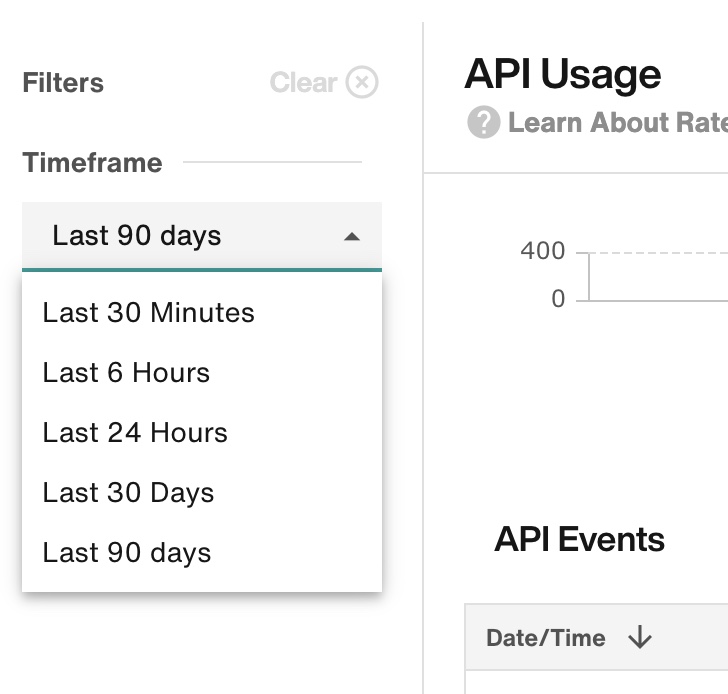This screenshot has height=694, width=728.
Task: Click the 0 axis label on chart
Action: 558,298
